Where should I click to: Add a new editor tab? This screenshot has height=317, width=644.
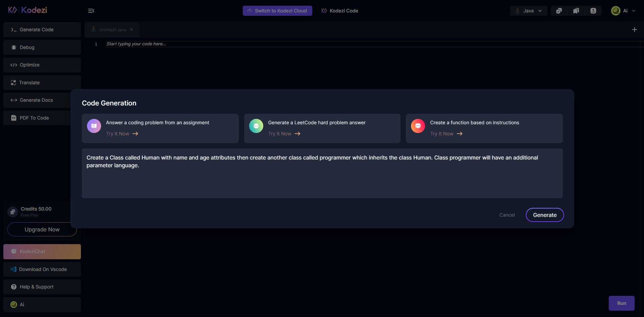tap(635, 30)
